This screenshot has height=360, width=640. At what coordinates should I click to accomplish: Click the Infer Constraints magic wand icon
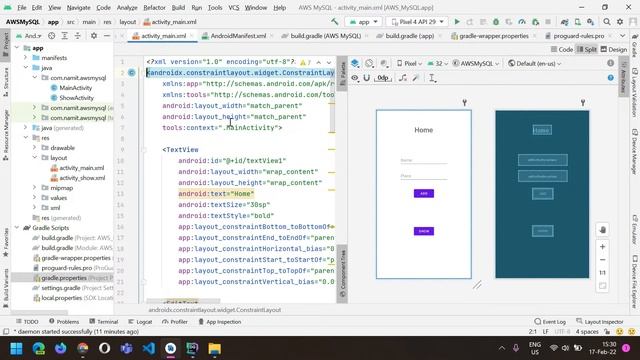point(416,78)
